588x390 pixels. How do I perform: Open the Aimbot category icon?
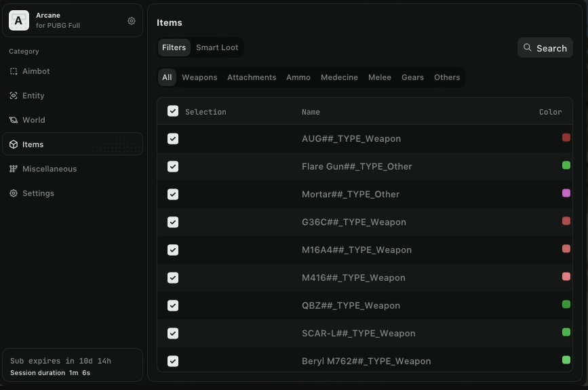pos(14,71)
